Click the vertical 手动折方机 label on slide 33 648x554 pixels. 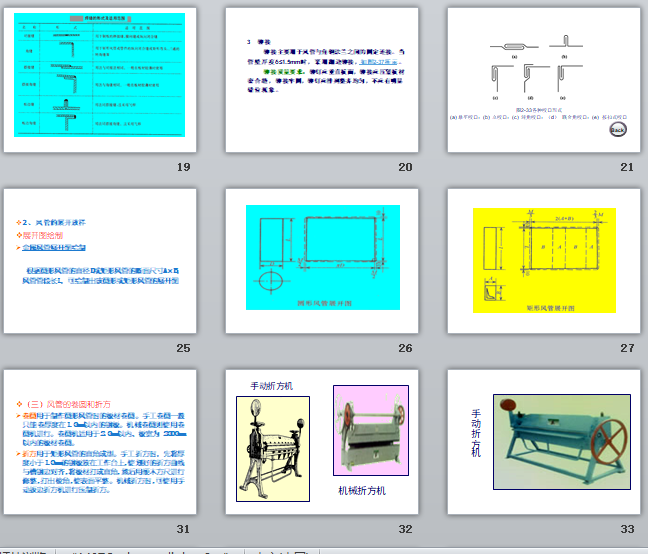tap(476, 433)
